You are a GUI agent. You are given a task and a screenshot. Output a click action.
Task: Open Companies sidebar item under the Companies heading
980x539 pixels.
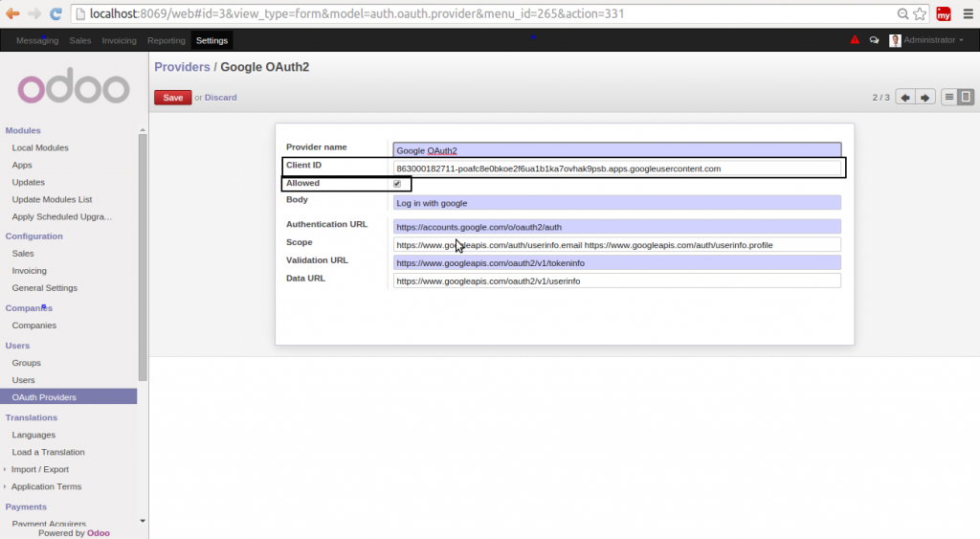coord(33,326)
